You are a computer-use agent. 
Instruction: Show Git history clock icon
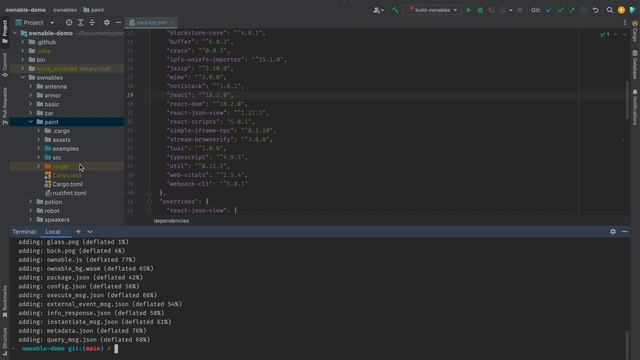pos(584,10)
